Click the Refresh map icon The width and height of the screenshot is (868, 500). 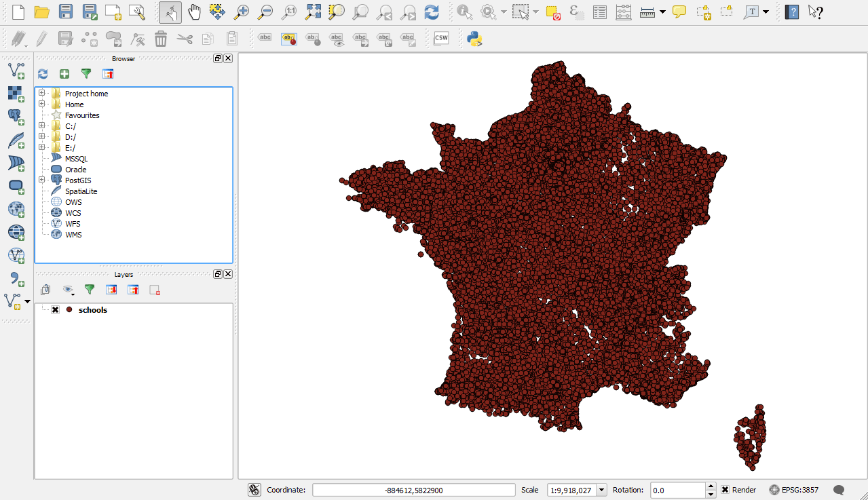pos(431,12)
